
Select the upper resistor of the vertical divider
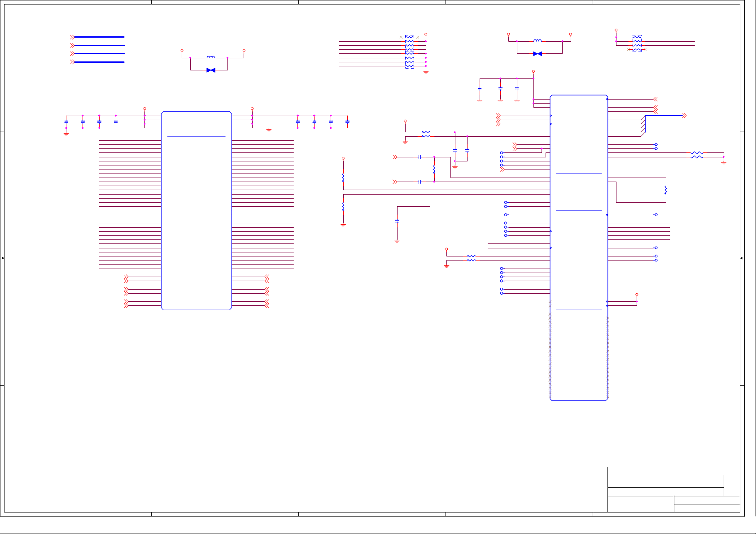point(343,178)
